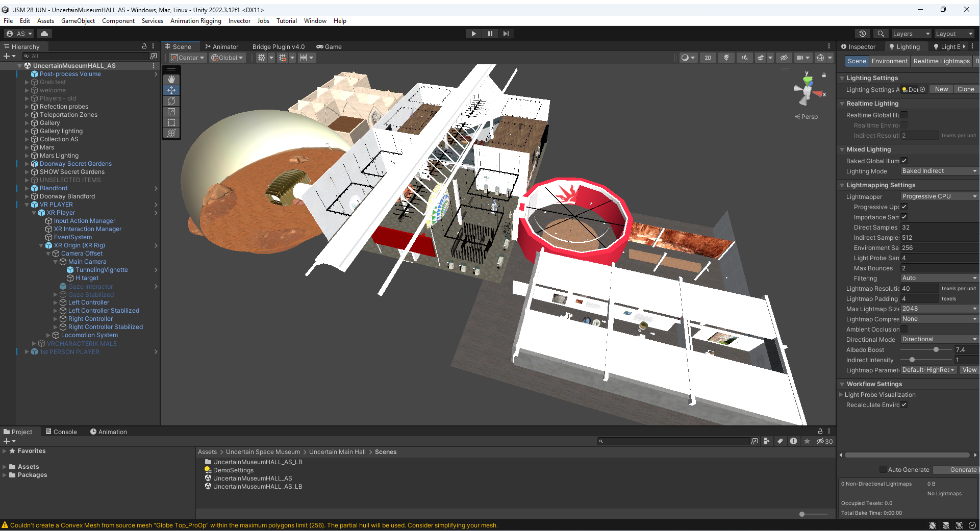980x531 pixels.
Task: Open Lightmapper Progressive CPU dropdown
Action: [x=939, y=196]
